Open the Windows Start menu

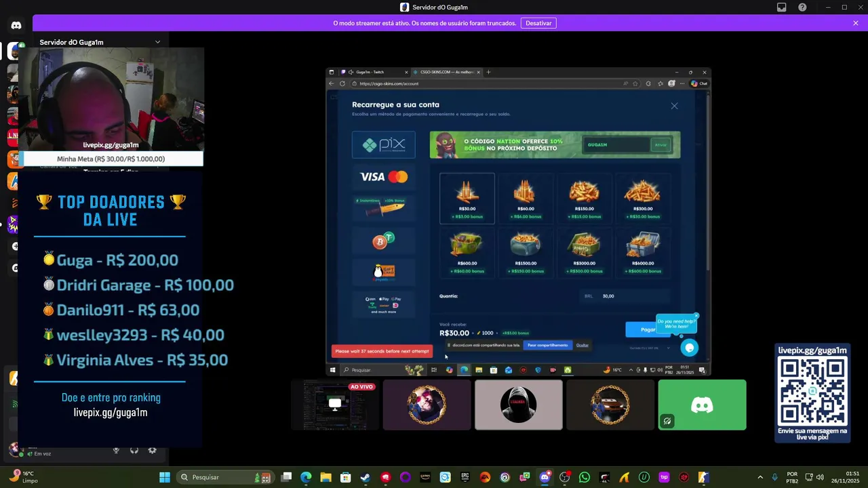(x=165, y=477)
